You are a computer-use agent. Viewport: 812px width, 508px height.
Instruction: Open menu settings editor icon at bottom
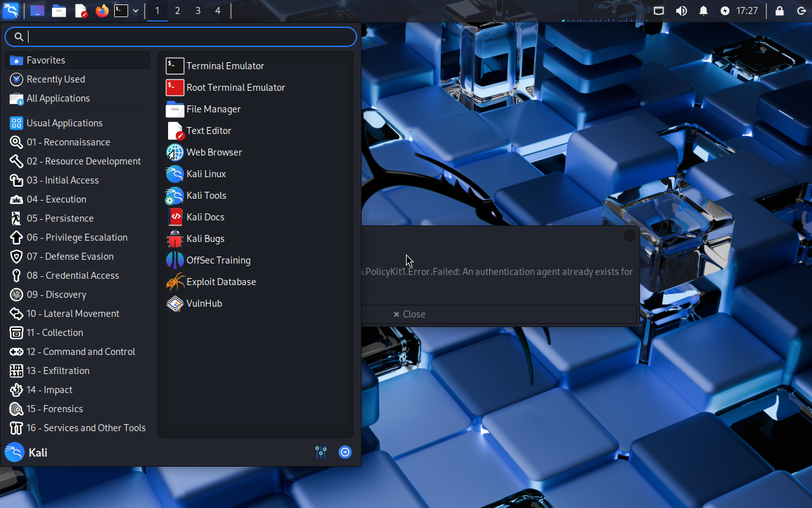(321, 452)
